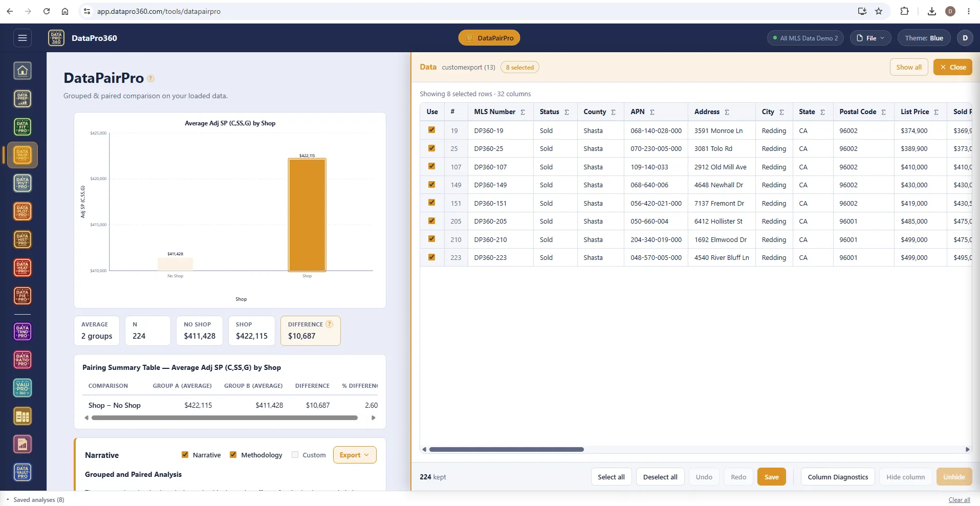This screenshot has width=980, height=506.
Task: Open the Valu Pro 360 tool icon
Action: [x=23, y=388]
